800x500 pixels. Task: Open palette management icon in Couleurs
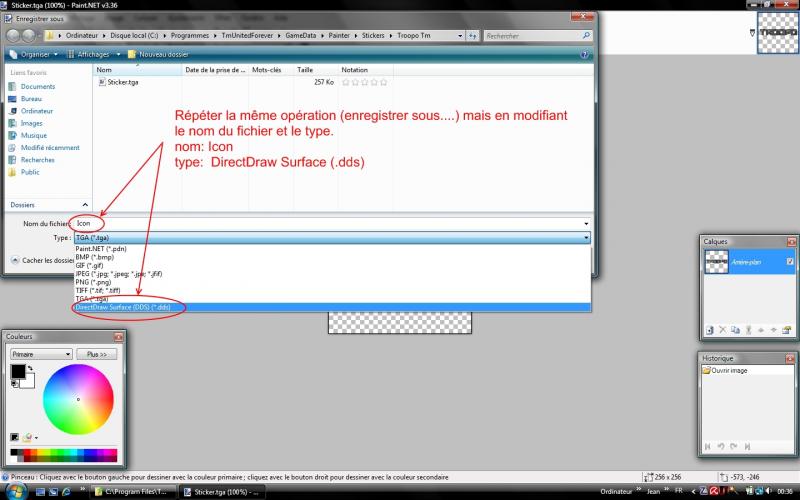coord(28,437)
